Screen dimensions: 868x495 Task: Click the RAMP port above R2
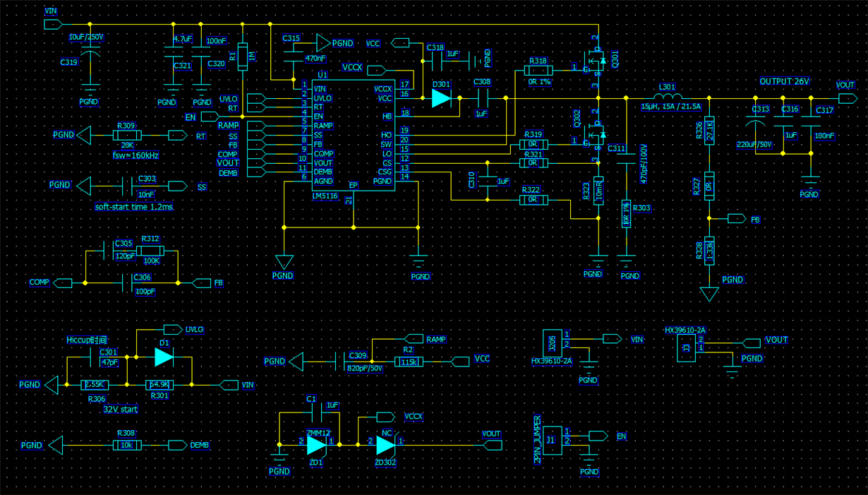pyautogui.click(x=414, y=339)
